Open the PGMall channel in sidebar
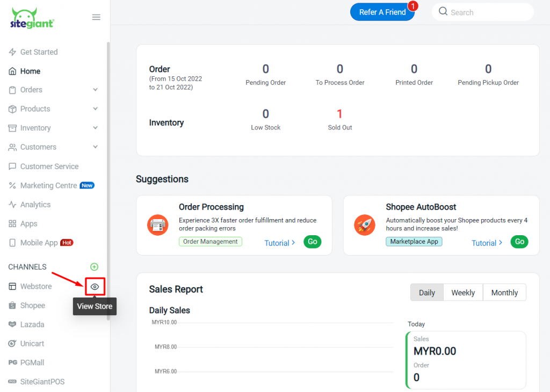 coord(32,362)
